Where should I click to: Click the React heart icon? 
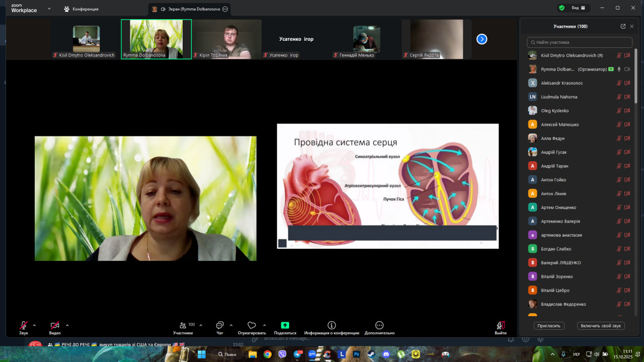tap(252, 325)
